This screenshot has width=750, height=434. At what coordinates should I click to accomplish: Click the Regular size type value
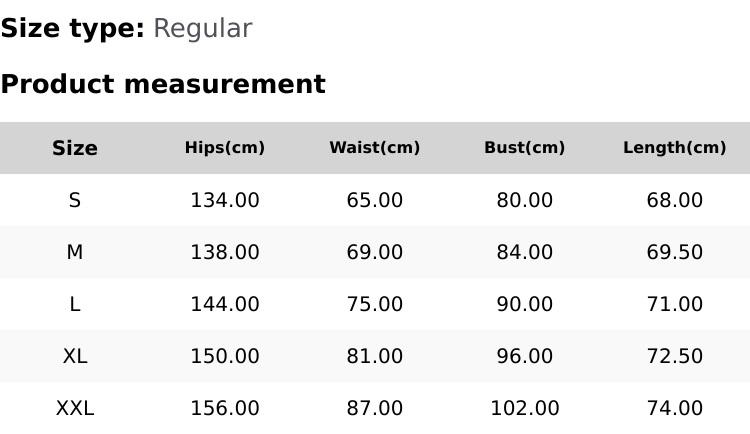pyautogui.click(x=202, y=29)
